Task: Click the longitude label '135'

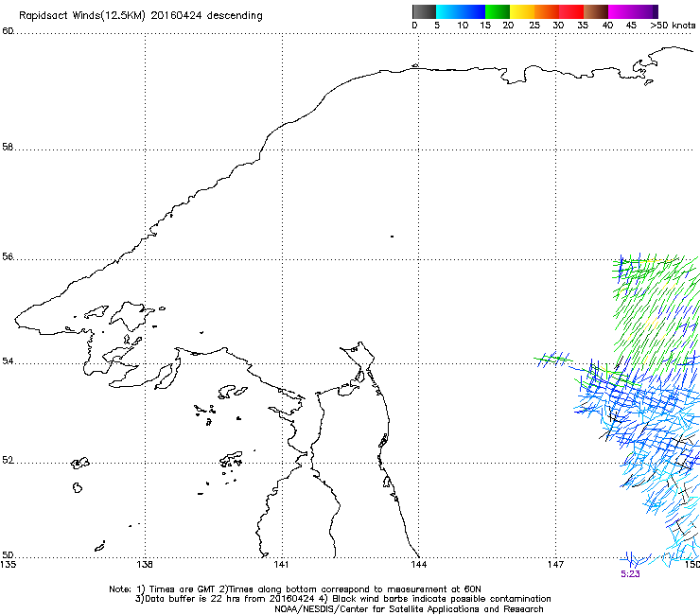Action: point(9,565)
